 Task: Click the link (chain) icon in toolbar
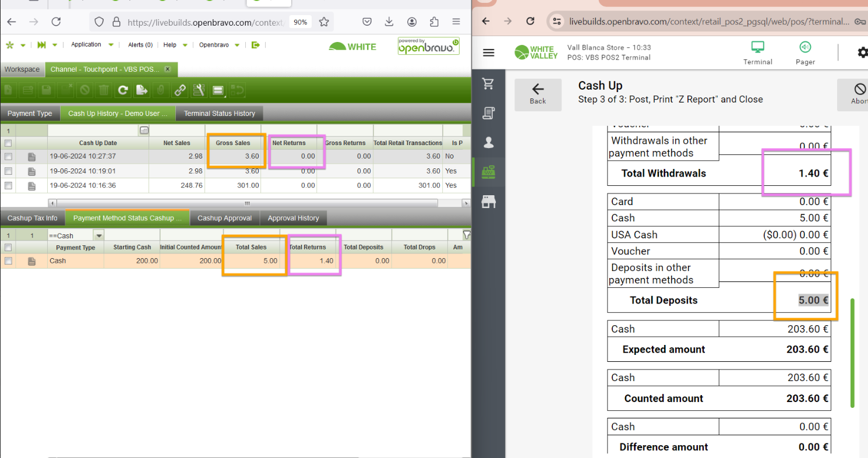180,90
